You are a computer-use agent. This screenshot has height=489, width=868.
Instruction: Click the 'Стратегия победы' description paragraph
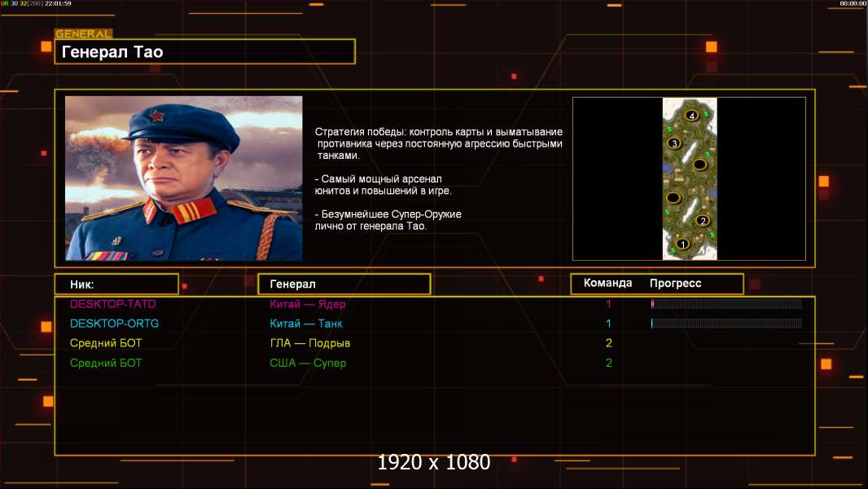tap(438, 143)
